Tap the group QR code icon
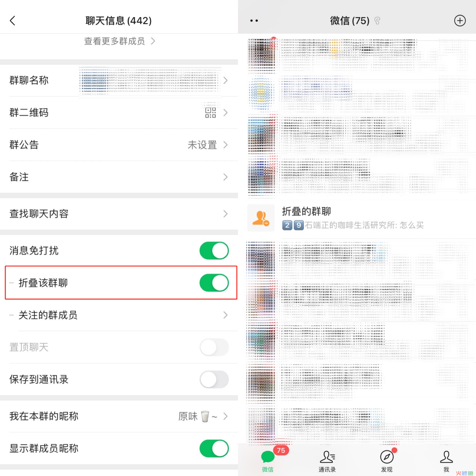Screen dimensions: 476x476 (x=211, y=113)
